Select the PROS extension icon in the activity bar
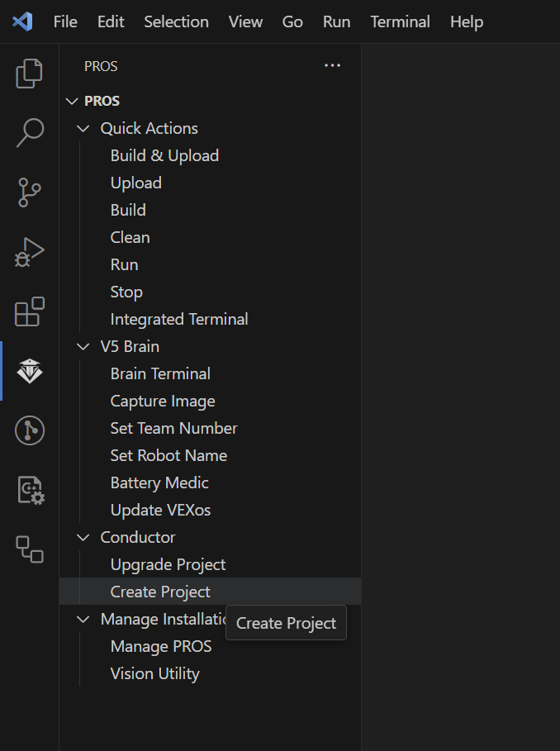The image size is (560, 751). 30,371
